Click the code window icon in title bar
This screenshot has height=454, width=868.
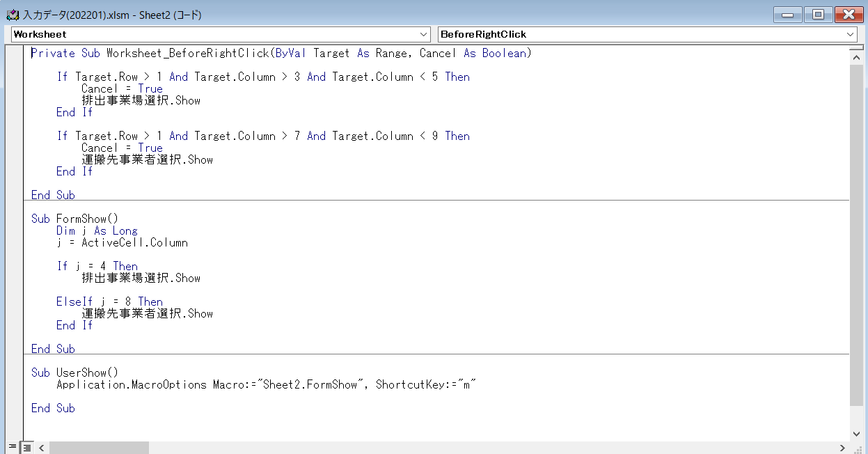(12, 15)
